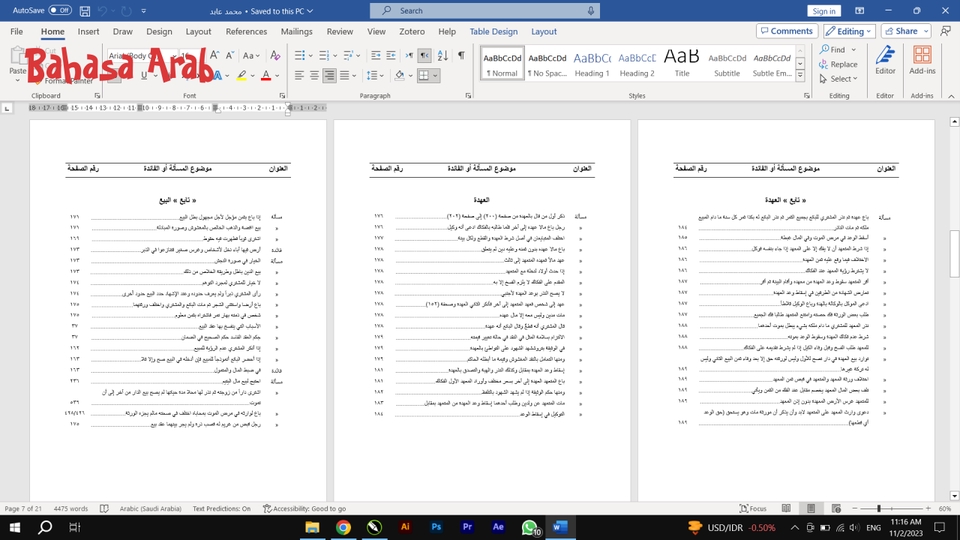Viewport: 960px width, 540px height.
Task: Open WhatsApp from the taskbar
Action: (530, 527)
